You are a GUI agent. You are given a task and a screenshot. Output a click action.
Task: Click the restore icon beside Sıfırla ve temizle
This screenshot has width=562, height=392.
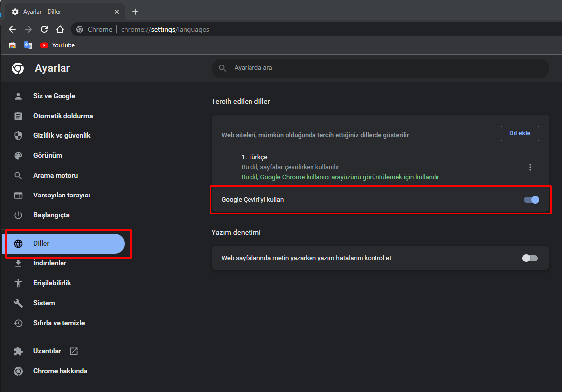(x=18, y=323)
